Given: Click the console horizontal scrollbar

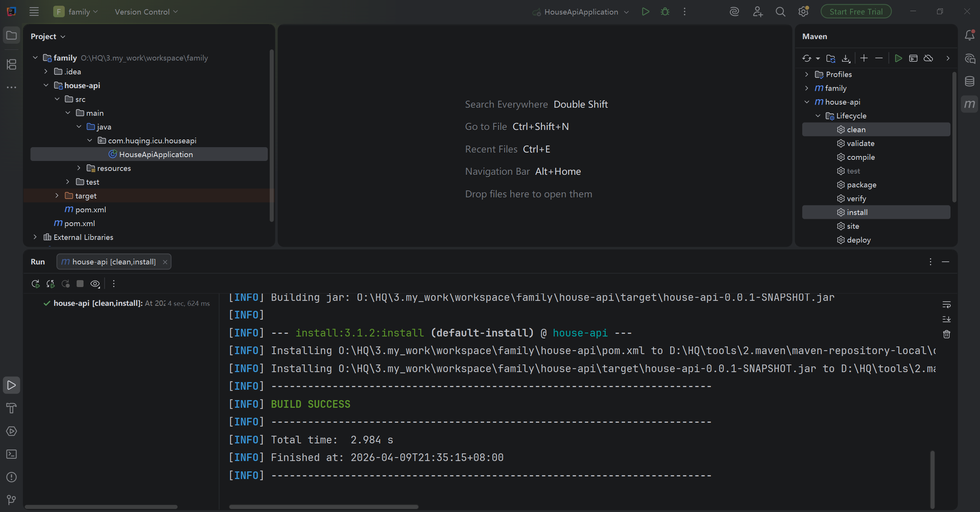Looking at the screenshot, I should [323, 507].
